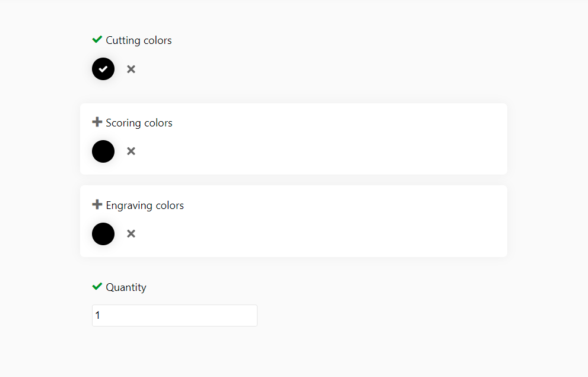588x377 pixels.
Task: Click the plus icon beside Scoring colors
Action: pos(97,122)
